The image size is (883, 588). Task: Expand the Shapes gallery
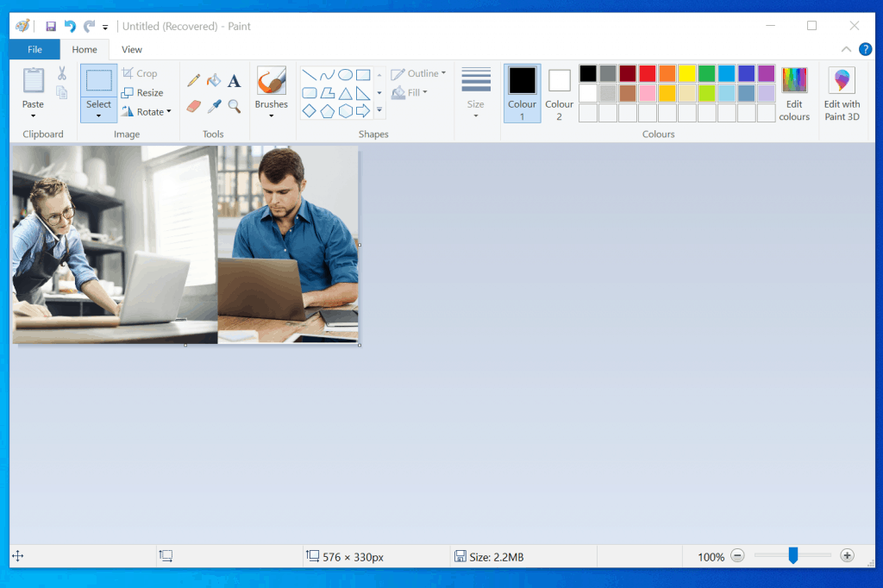tap(379, 110)
